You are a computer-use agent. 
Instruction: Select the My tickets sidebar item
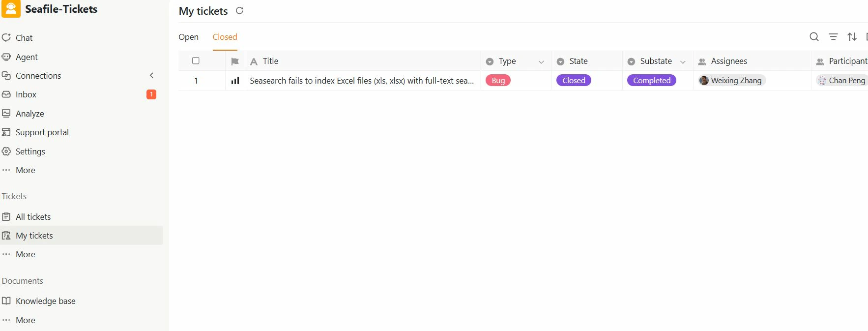point(82,236)
